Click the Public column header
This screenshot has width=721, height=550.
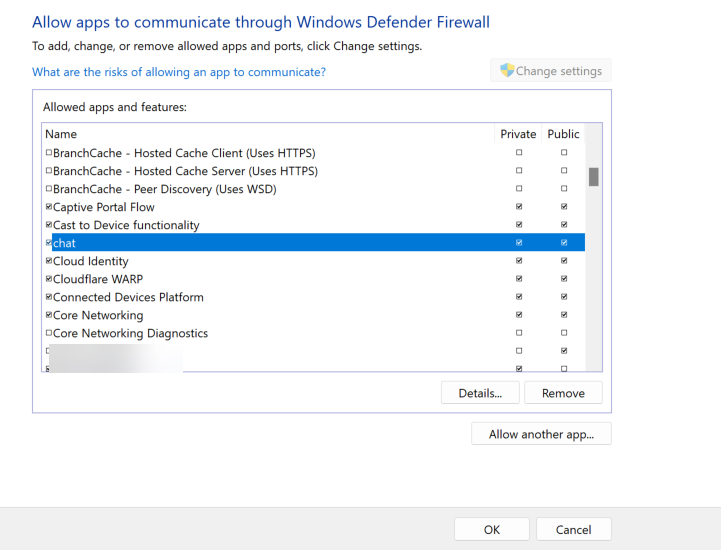pyautogui.click(x=563, y=134)
